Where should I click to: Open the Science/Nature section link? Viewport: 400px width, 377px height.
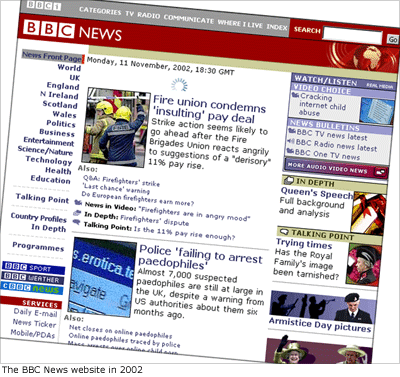pos(45,151)
